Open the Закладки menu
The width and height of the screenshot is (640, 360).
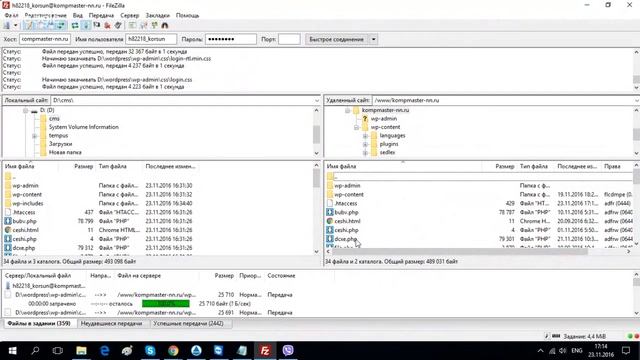tap(158, 15)
